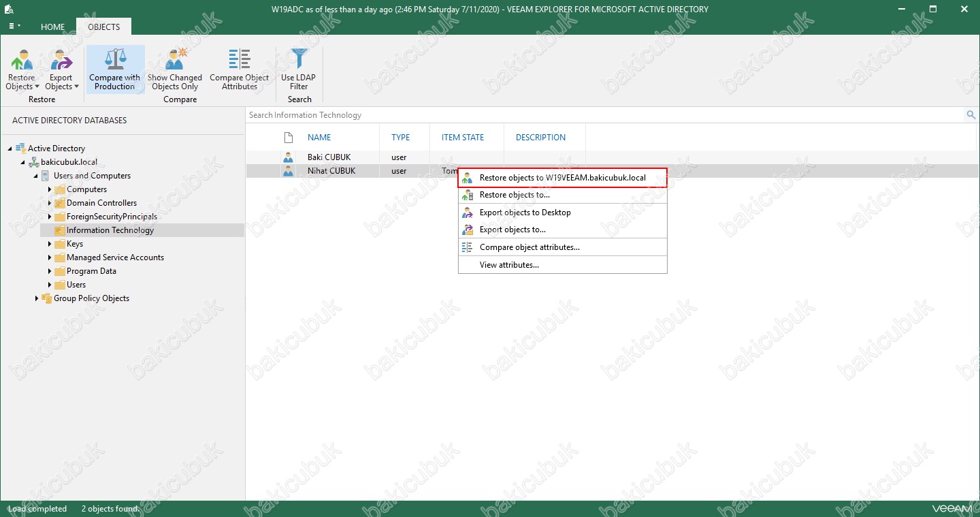Choose Restore objects to... menu entry

(562, 195)
